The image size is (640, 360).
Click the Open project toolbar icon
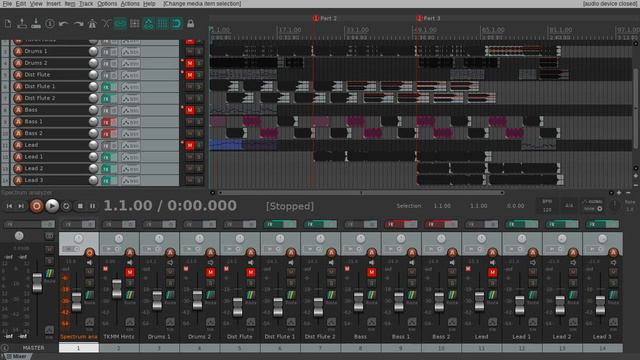(x=22, y=24)
